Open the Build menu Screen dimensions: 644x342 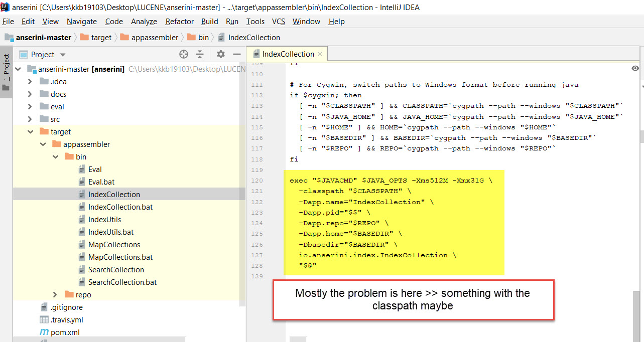click(x=210, y=22)
